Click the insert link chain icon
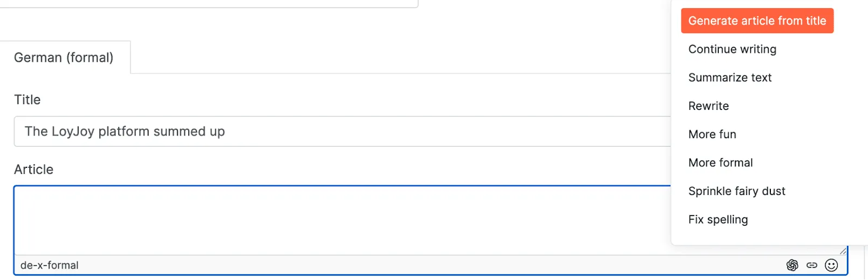 812,265
